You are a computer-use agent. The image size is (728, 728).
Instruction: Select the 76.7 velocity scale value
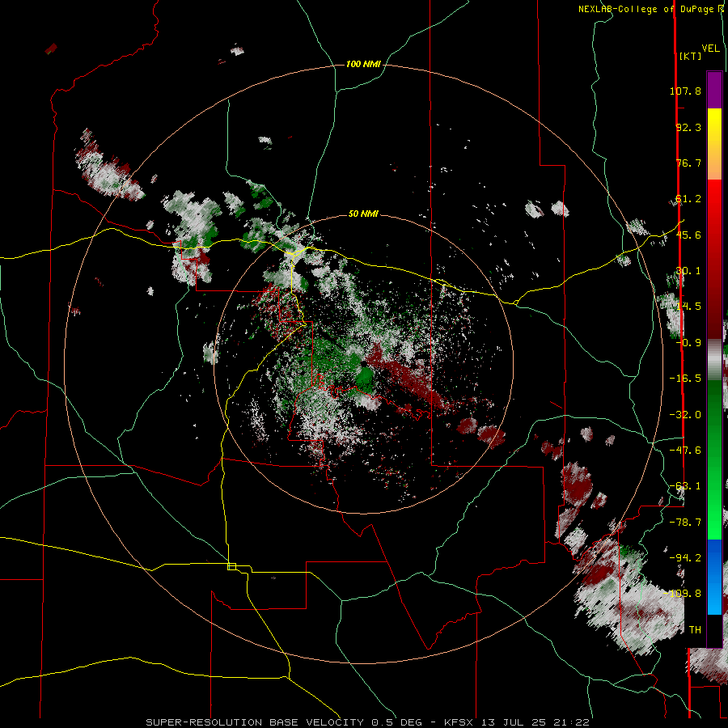688,163
